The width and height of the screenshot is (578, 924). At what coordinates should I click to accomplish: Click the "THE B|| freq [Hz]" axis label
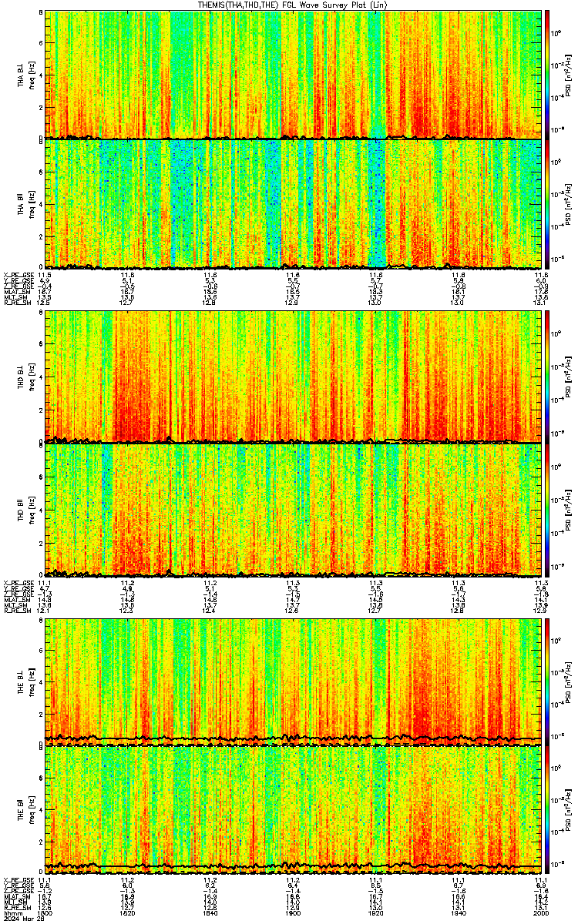pyautogui.click(x=25, y=811)
